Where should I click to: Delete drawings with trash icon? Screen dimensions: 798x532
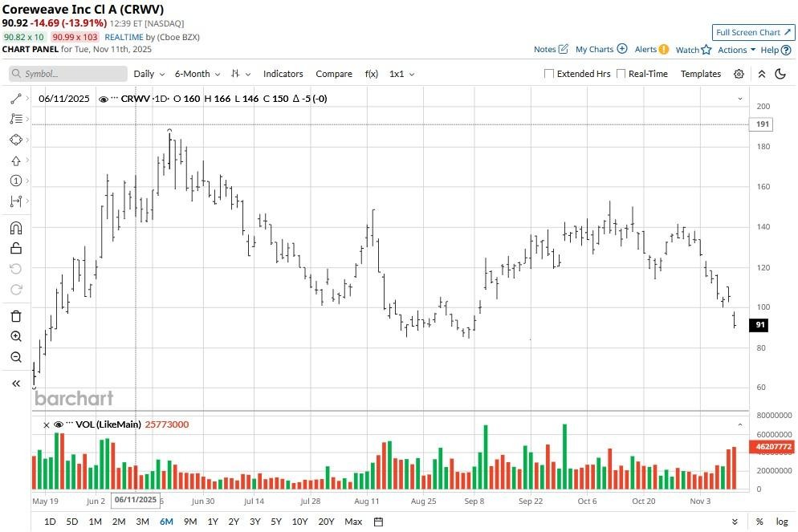tap(16, 316)
